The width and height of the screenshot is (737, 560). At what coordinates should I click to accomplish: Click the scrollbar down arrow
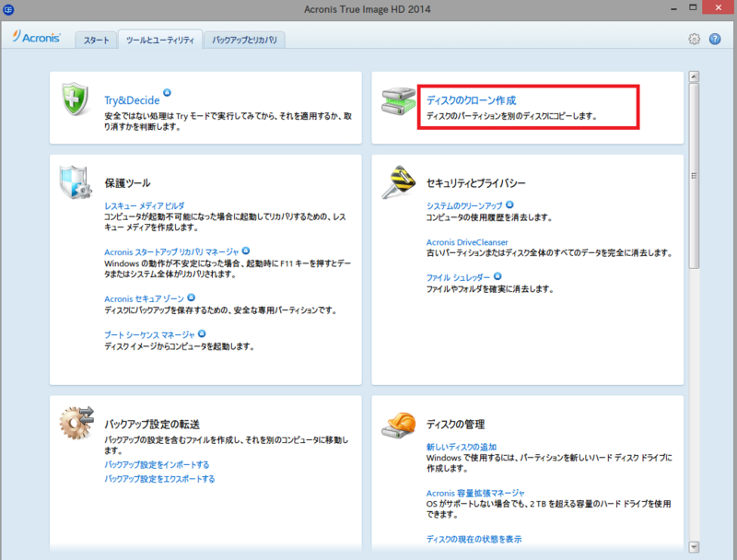(694, 547)
